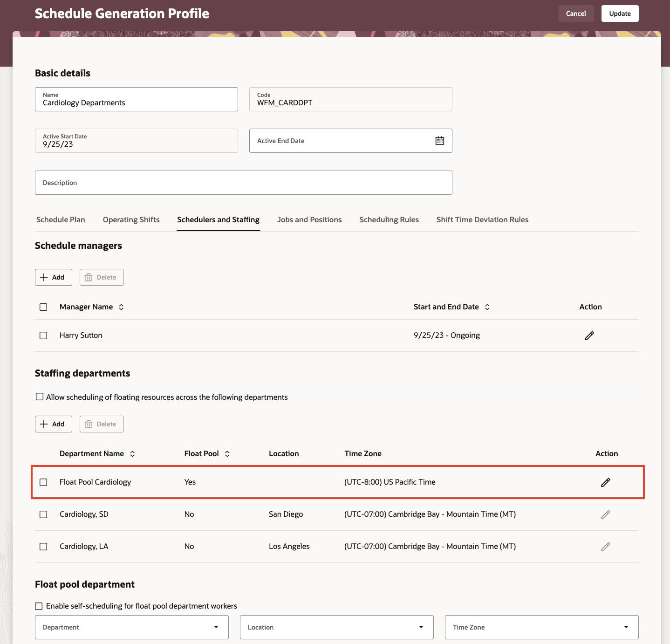Sort departments by Department Name
Screen dimensions: 670x644
point(132,454)
